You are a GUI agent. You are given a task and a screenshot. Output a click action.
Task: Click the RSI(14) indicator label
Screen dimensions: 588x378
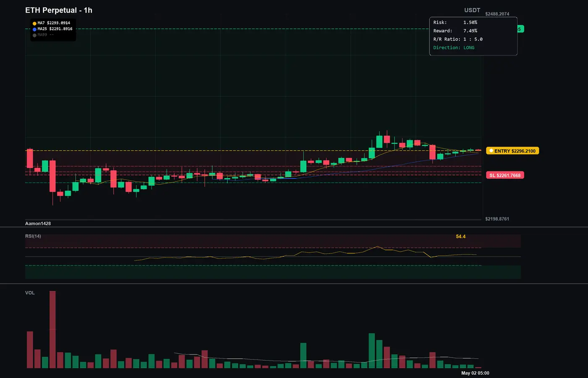(x=33, y=236)
